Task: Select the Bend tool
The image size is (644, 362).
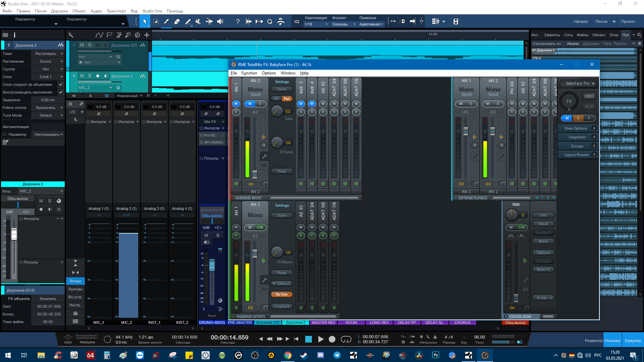Action: click(209, 21)
